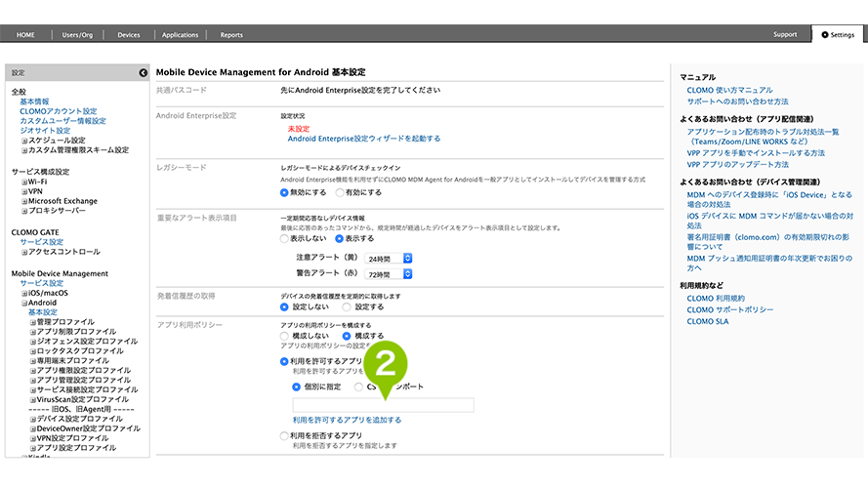Expand カスタム管理権限スキーム設定 node
This screenshot has height=488, width=868.
[24, 150]
